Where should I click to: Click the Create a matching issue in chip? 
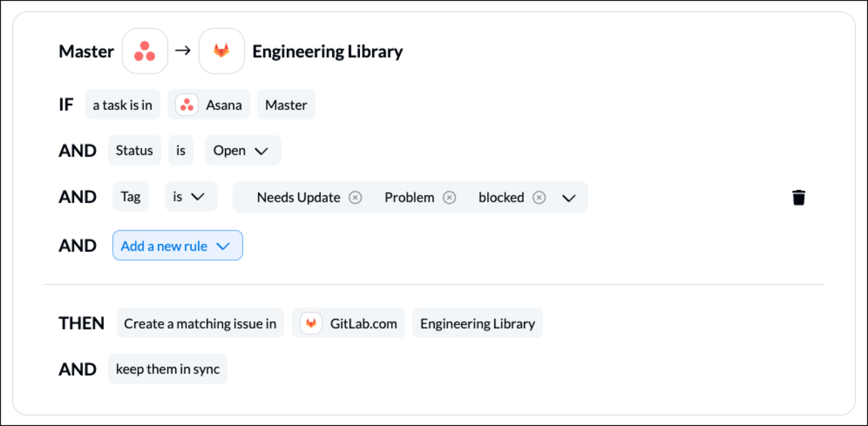pos(200,324)
